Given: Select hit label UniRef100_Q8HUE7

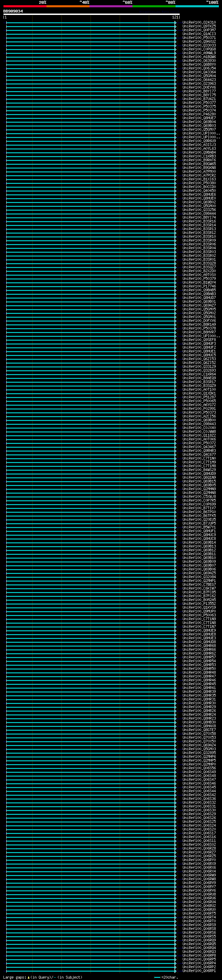Looking at the screenshot, I should point(199,118).
